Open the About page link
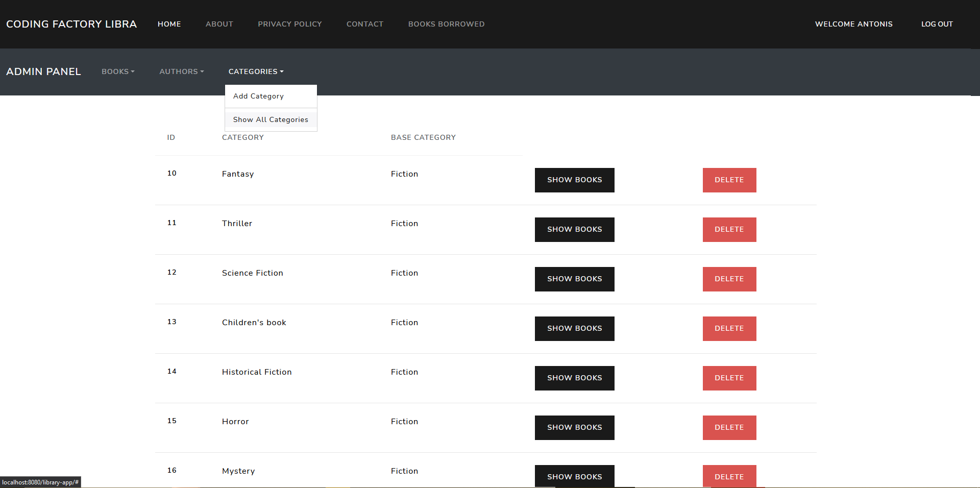 click(219, 24)
